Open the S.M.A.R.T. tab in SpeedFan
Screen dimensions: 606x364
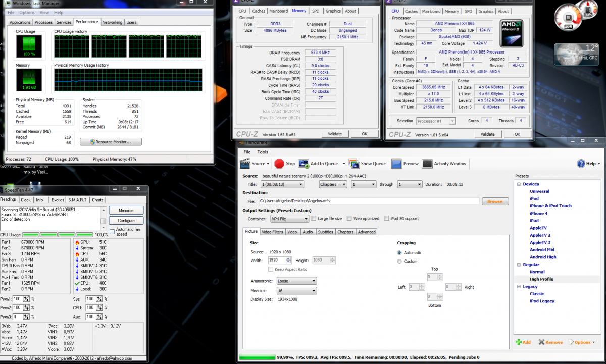point(78,200)
